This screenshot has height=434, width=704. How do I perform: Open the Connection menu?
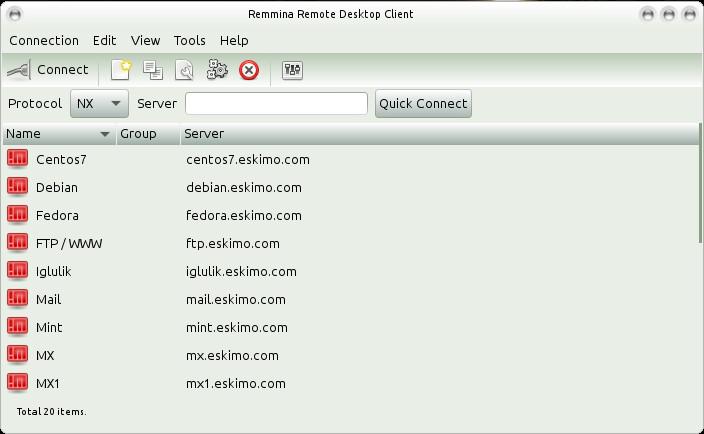coord(44,41)
